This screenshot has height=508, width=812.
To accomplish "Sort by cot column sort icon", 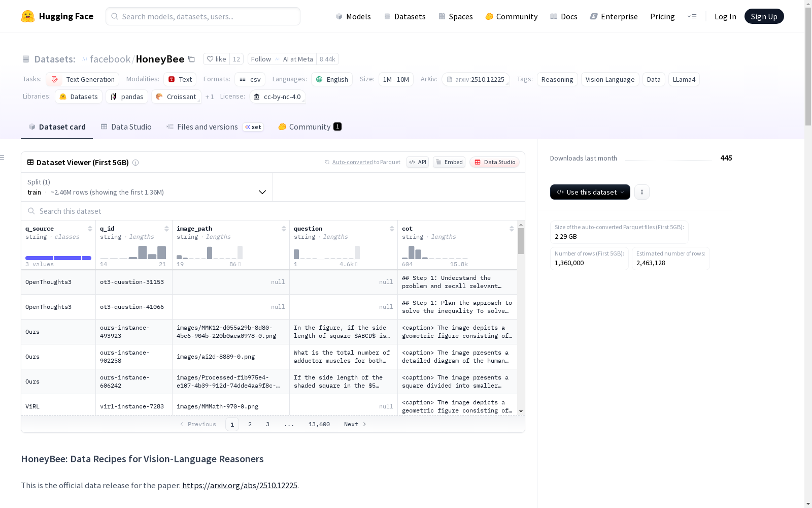I will (x=512, y=229).
